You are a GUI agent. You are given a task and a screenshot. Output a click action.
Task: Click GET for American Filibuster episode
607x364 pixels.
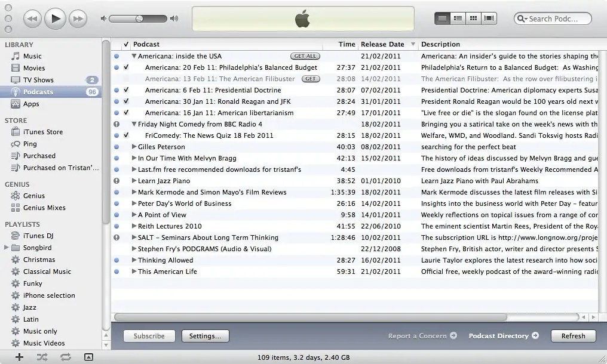click(311, 79)
